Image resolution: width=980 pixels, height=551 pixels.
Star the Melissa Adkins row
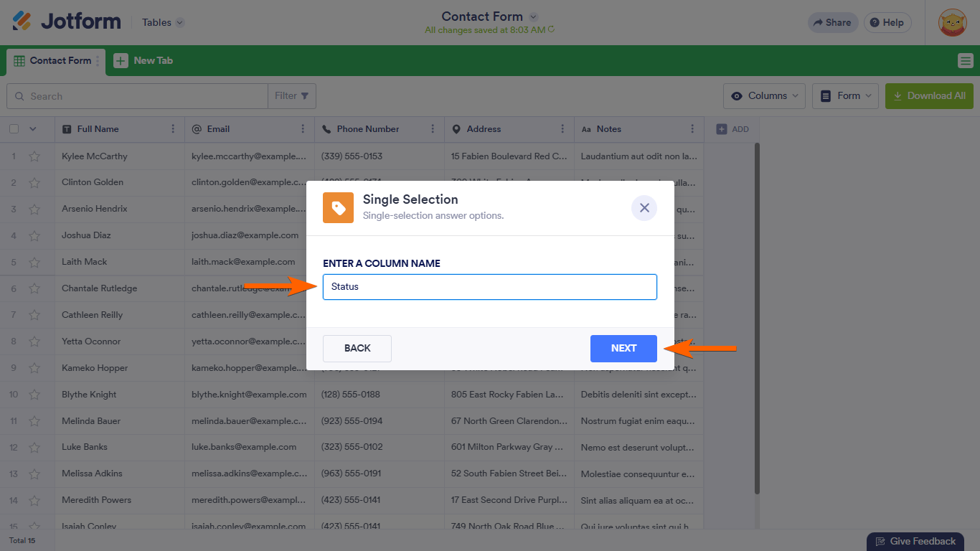click(34, 474)
